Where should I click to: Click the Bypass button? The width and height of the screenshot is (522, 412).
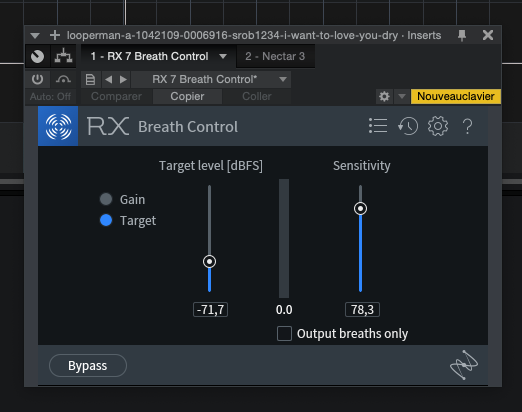88,366
